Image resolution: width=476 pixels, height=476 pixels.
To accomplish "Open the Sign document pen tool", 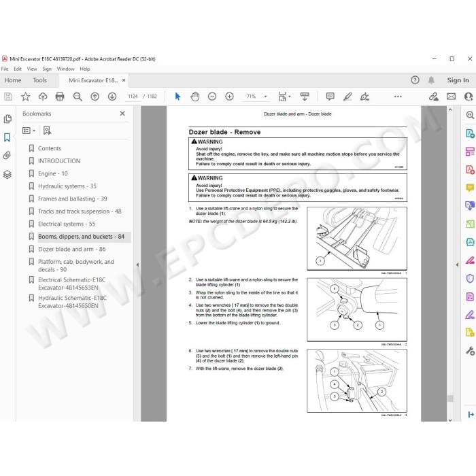I will 364,97.
